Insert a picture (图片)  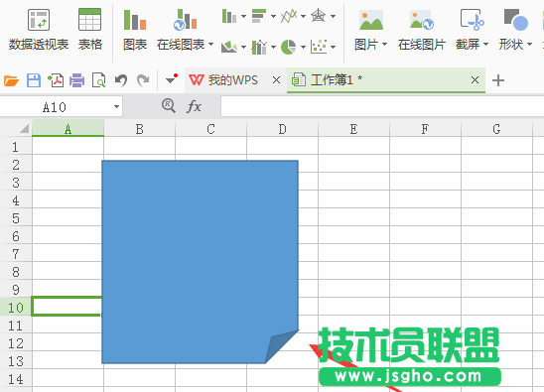point(370,30)
